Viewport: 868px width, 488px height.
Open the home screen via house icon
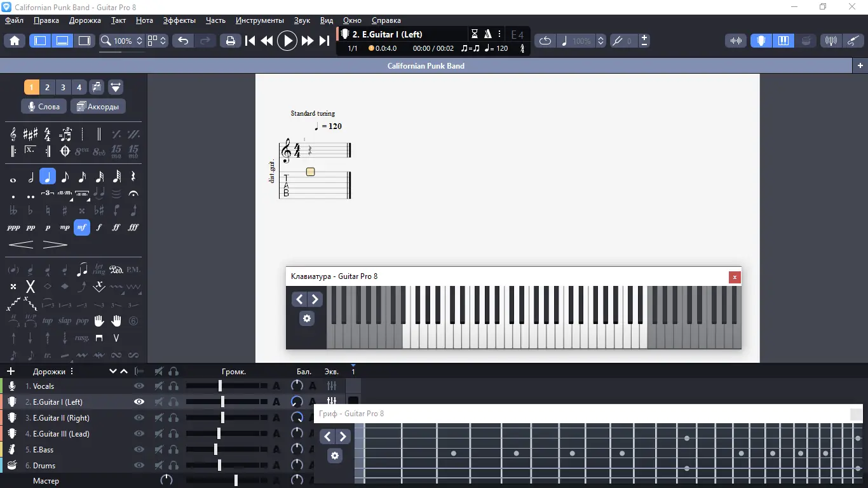pyautogui.click(x=15, y=41)
